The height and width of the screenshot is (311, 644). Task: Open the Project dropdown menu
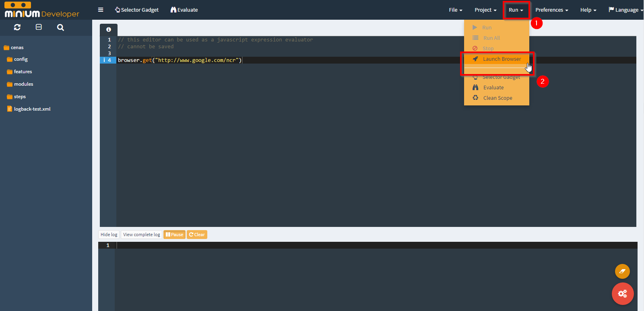click(x=485, y=10)
